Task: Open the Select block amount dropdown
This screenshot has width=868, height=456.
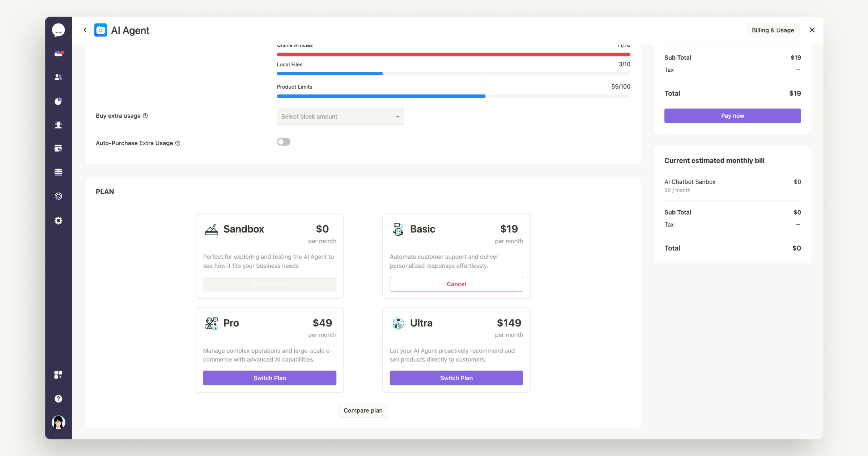Action: (339, 117)
